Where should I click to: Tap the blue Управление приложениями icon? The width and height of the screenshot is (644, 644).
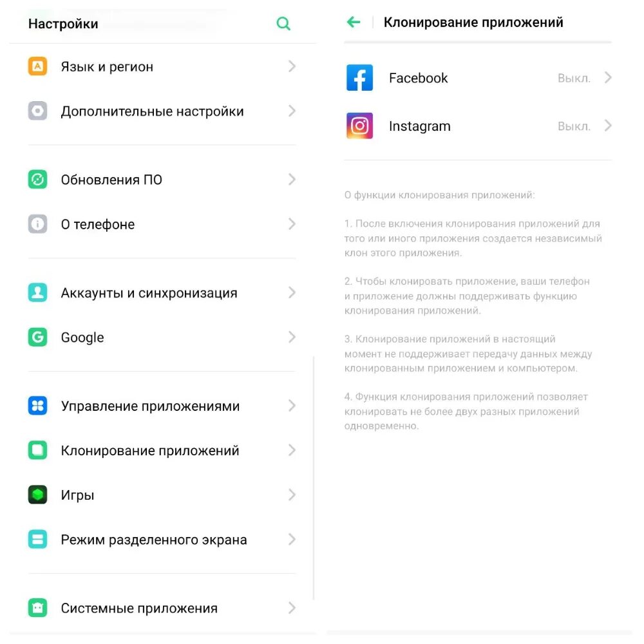point(37,406)
